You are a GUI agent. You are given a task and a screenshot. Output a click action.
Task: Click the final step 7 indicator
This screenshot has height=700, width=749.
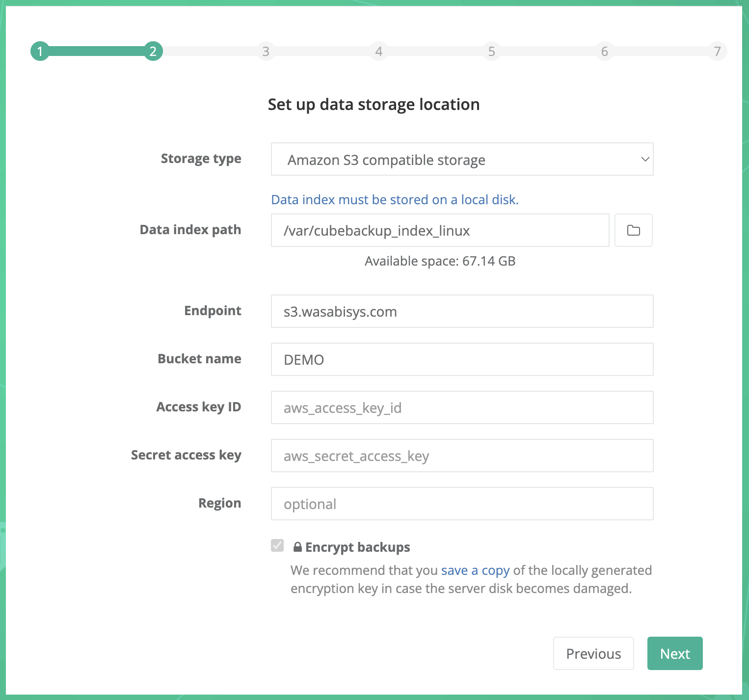pyautogui.click(x=718, y=51)
